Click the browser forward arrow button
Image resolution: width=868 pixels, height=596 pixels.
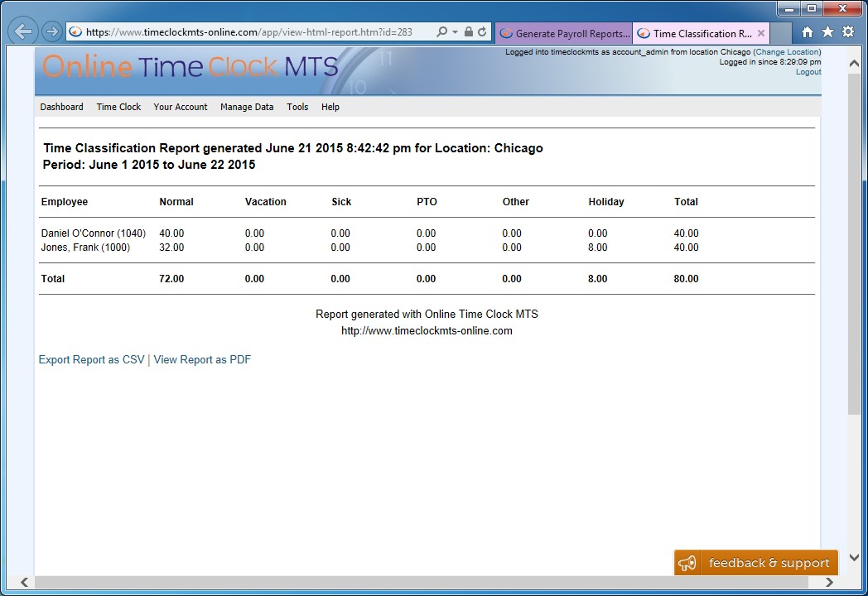pos(51,32)
